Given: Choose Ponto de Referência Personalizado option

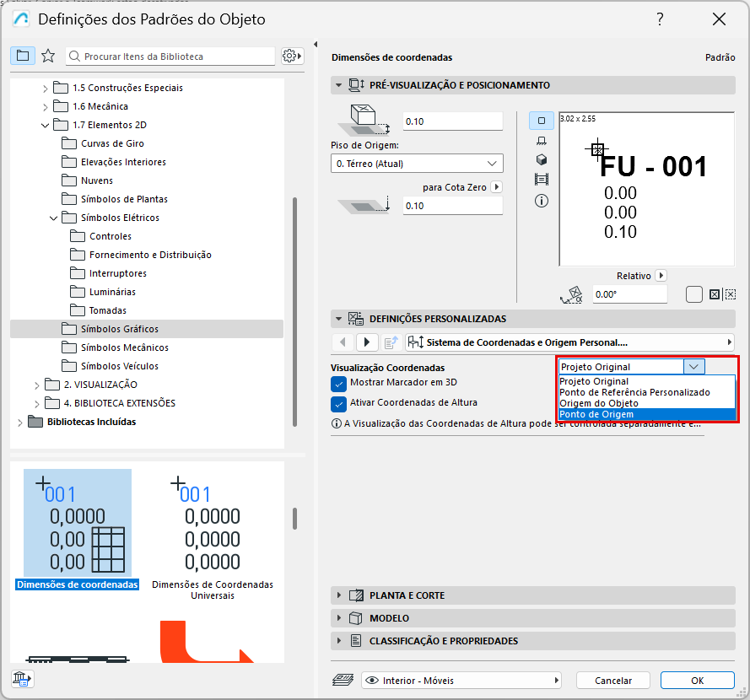Looking at the screenshot, I should coord(647,392).
